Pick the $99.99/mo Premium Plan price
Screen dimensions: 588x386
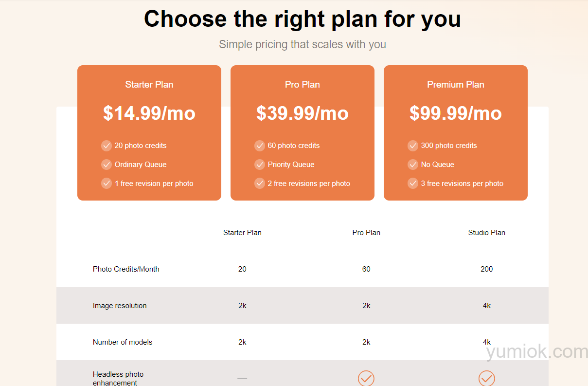coord(456,113)
